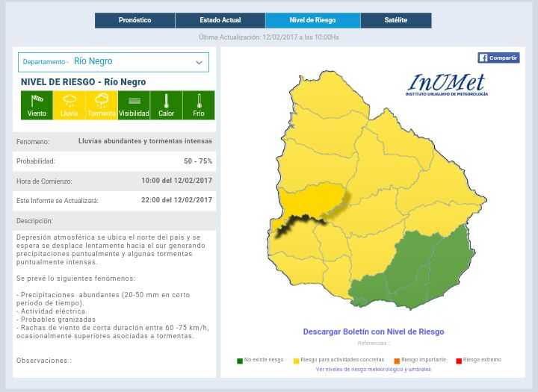Open Ver niveles de riesgo meteorológico link
This screenshot has width=538, height=392.
click(x=373, y=369)
